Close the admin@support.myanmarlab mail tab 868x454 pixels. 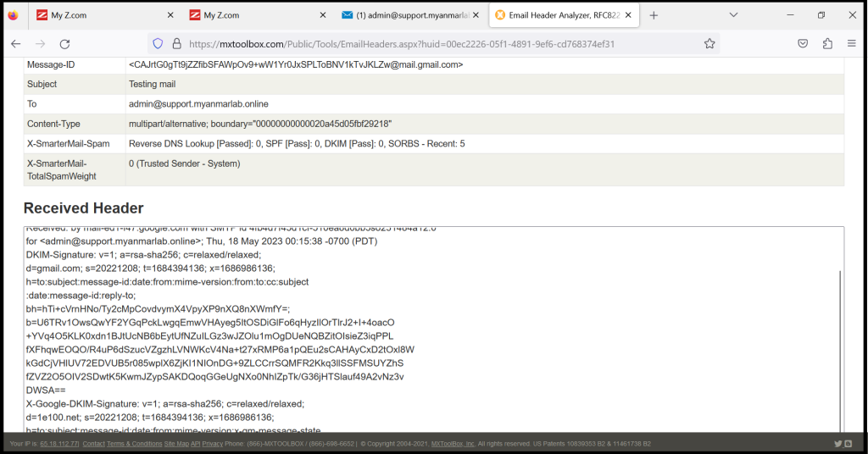click(476, 15)
